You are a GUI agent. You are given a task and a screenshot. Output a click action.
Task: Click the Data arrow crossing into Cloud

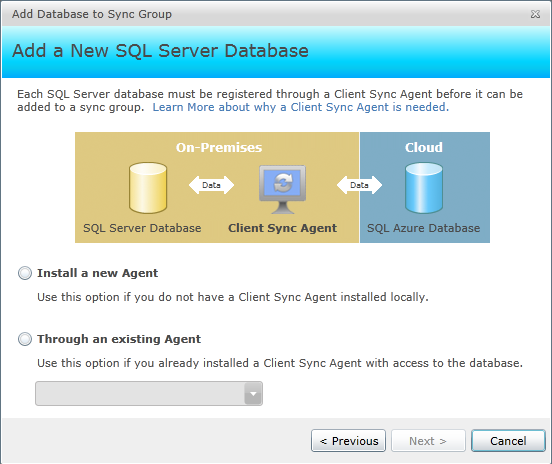(x=359, y=185)
